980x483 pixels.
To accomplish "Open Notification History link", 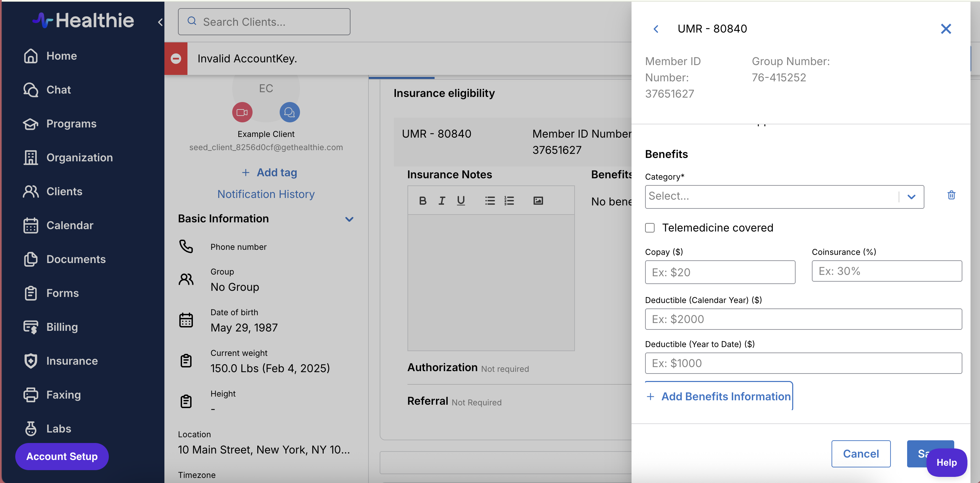I will (265, 194).
